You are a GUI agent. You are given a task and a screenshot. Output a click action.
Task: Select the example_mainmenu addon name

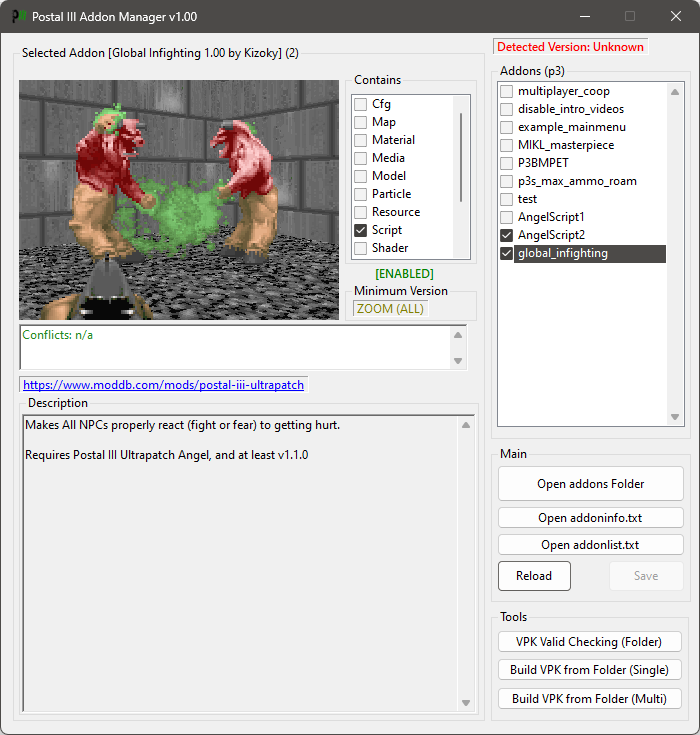[x=572, y=128]
